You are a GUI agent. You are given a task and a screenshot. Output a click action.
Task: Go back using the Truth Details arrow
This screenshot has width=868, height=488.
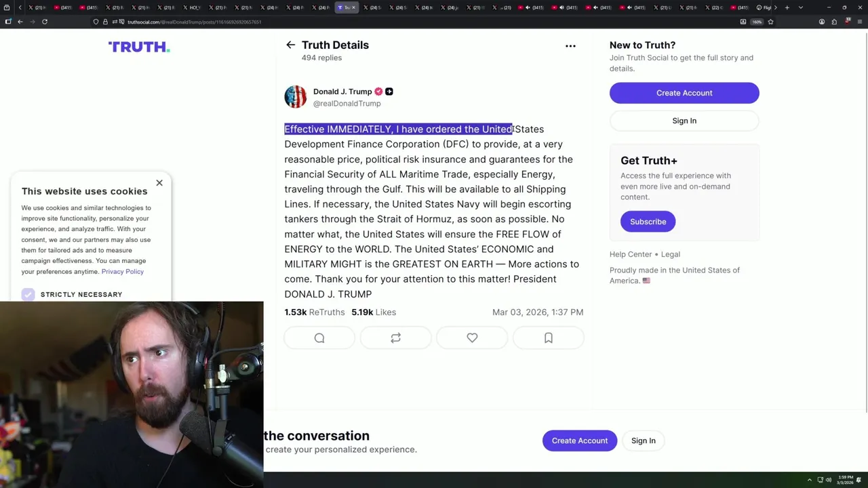290,45
